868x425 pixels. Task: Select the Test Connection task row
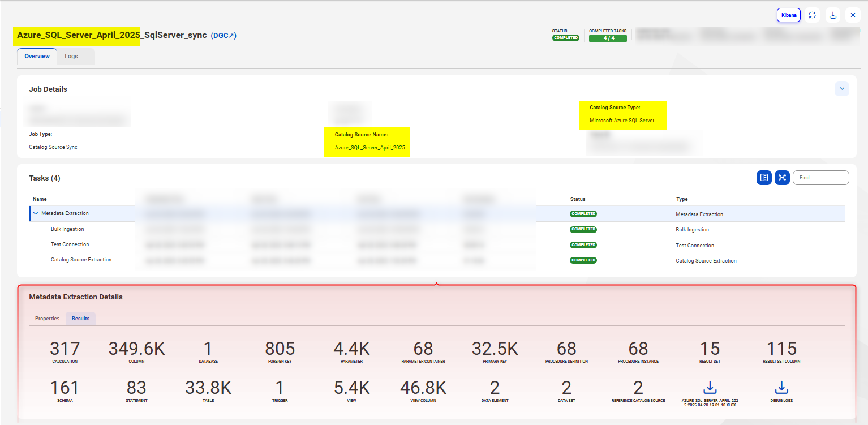click(x=437, y=244)
